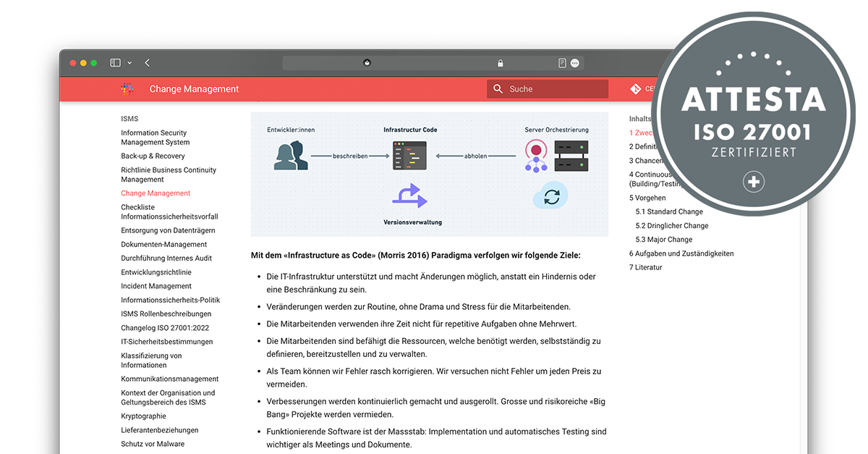Click the Infrastructure Code diagram image
Image resolution: width=868 pixels, height=454 pixels.
[429, 174]
